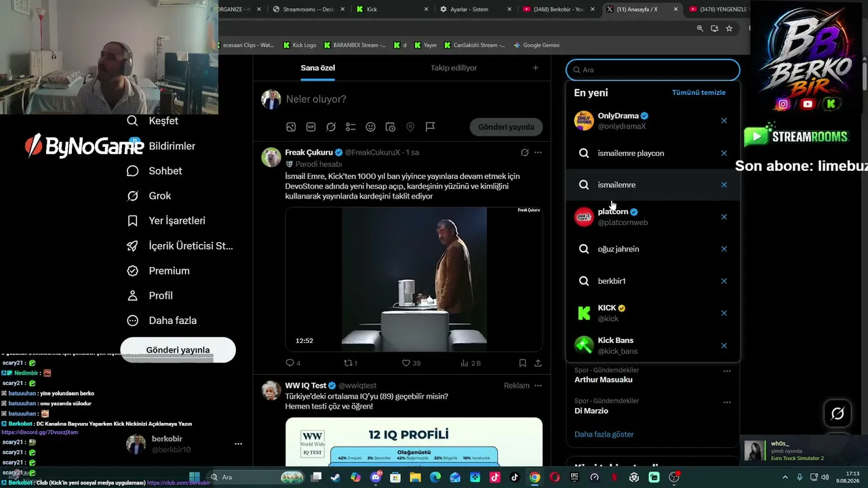Viewport: 868px width, 488px height.
Task: Switch to the Takip ediliyor tab
Action: pos(454,68)
